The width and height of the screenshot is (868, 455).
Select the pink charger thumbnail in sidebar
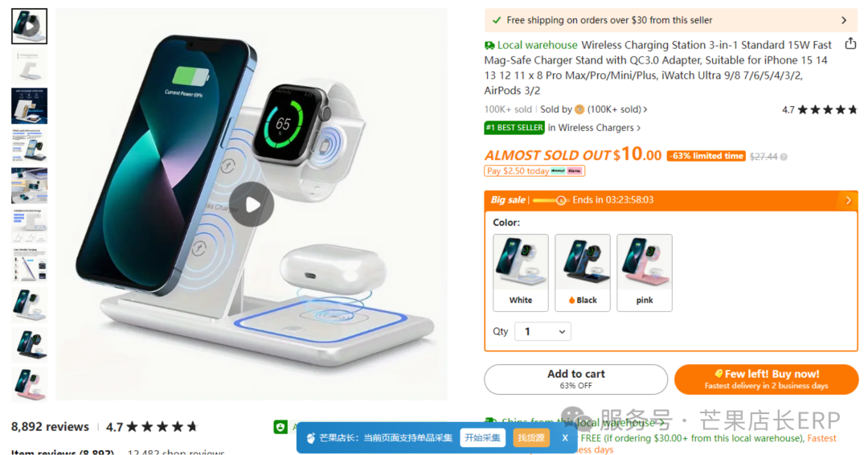click(30, 384)
